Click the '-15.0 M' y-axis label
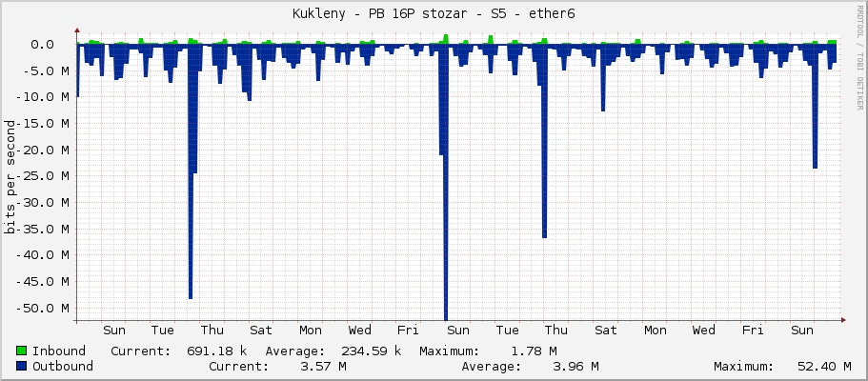The height and width of the screenshot is (381, 868). (x=42, y=124)
